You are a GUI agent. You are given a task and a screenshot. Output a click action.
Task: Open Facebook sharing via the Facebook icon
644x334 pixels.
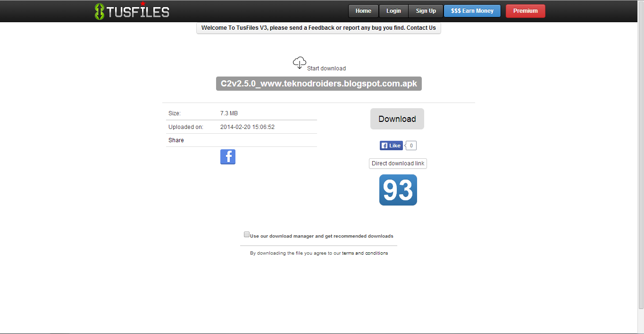point(227,156)
